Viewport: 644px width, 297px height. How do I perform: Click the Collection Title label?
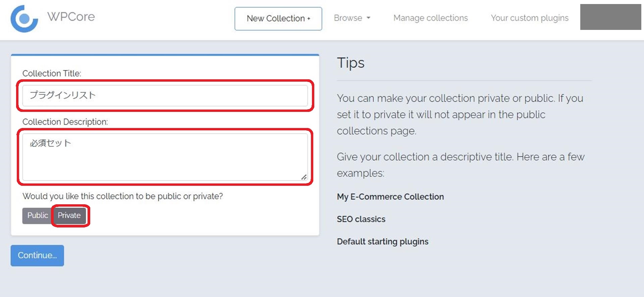point(52,74)
